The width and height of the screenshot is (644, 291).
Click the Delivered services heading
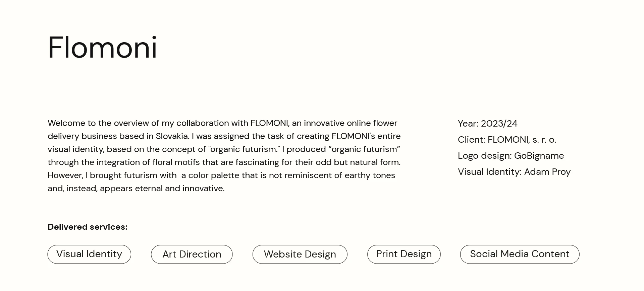coord(88,227)
